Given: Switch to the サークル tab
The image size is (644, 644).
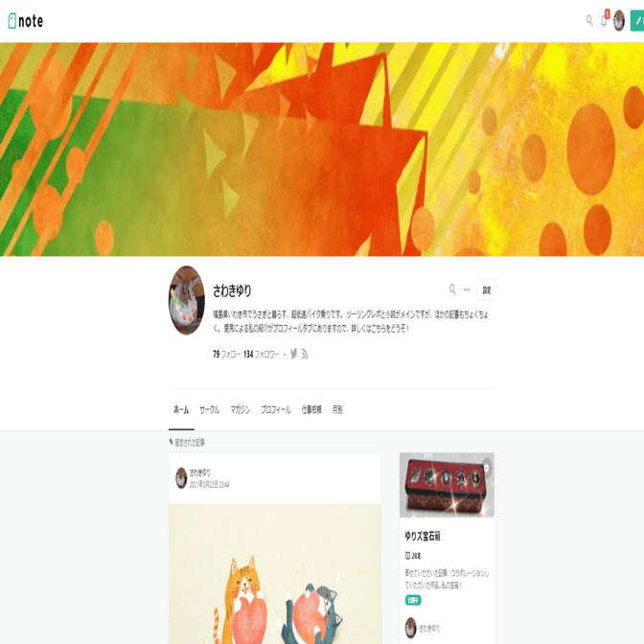Looking at the screenshot, I should click(x=210, y=409).
